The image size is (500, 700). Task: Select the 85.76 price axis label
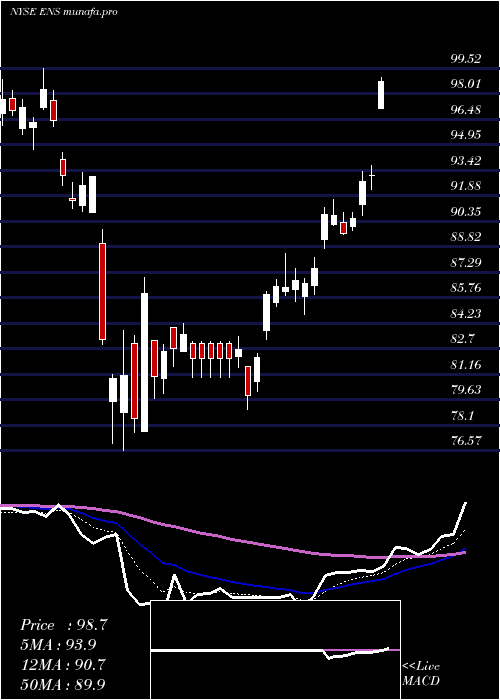466,288
